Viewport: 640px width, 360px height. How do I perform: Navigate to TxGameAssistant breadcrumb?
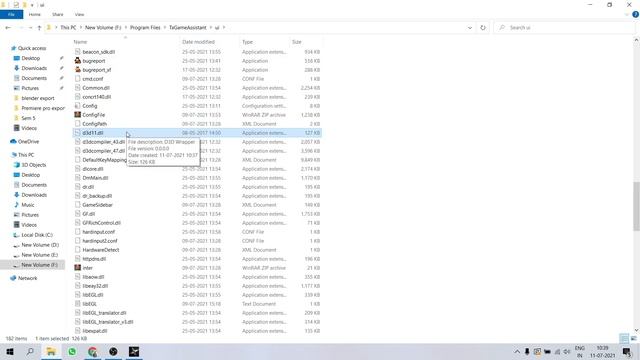[188, 28]
